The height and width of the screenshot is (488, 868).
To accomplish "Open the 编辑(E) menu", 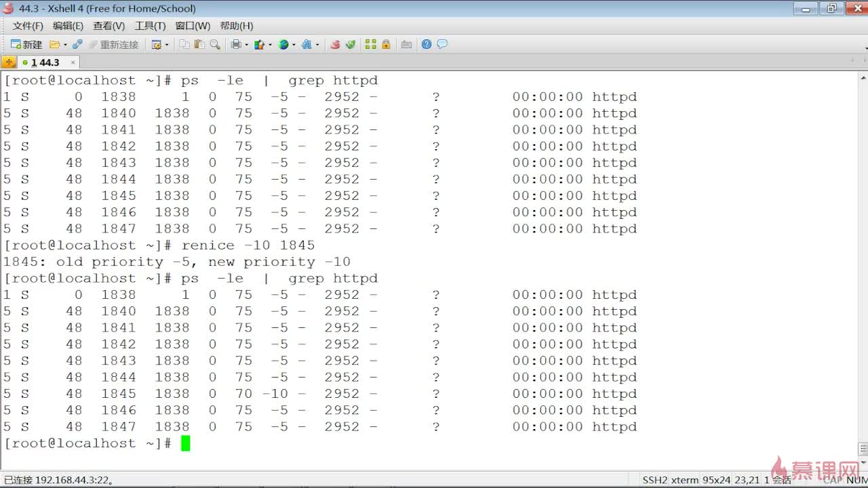I will [x=68, y=26].
